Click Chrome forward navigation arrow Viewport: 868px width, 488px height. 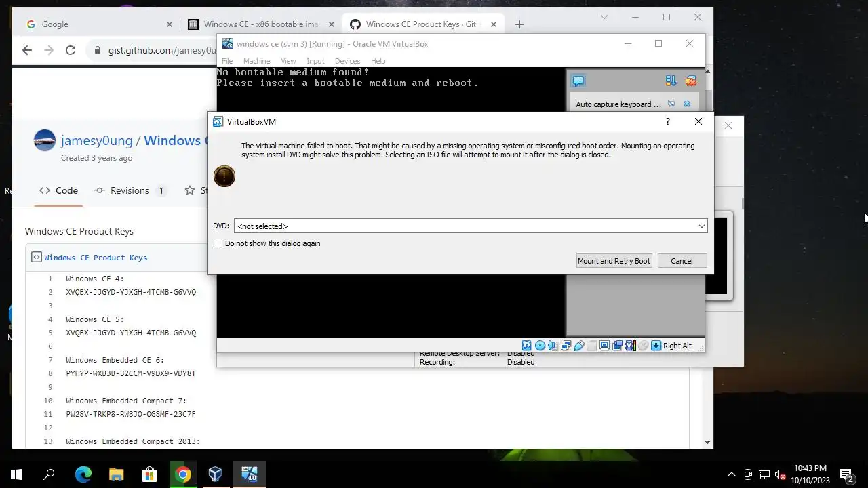click(x=49, y=50)
